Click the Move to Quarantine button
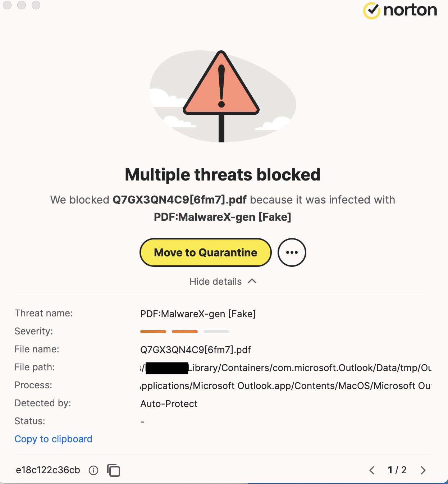The image size is (448, 484). [205, 252]
